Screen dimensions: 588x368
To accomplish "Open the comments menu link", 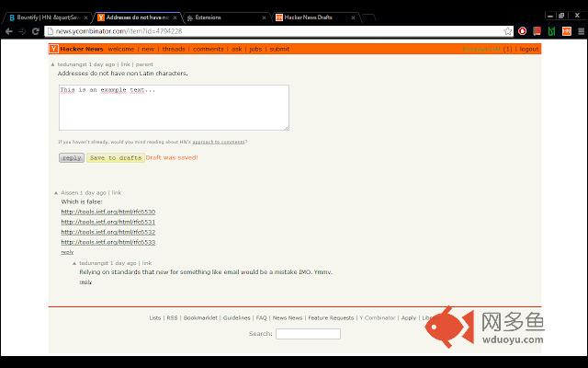I will (209, 49).
